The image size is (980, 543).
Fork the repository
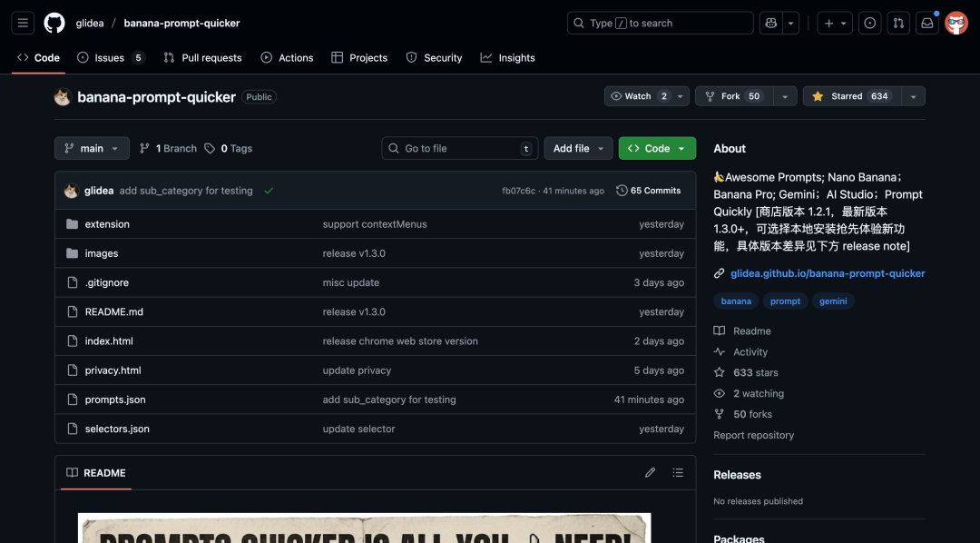(x=734, y=95)
